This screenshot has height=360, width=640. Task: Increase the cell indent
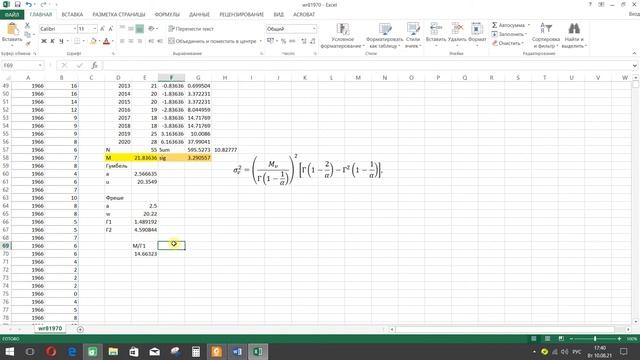click(x=160, y=41)
